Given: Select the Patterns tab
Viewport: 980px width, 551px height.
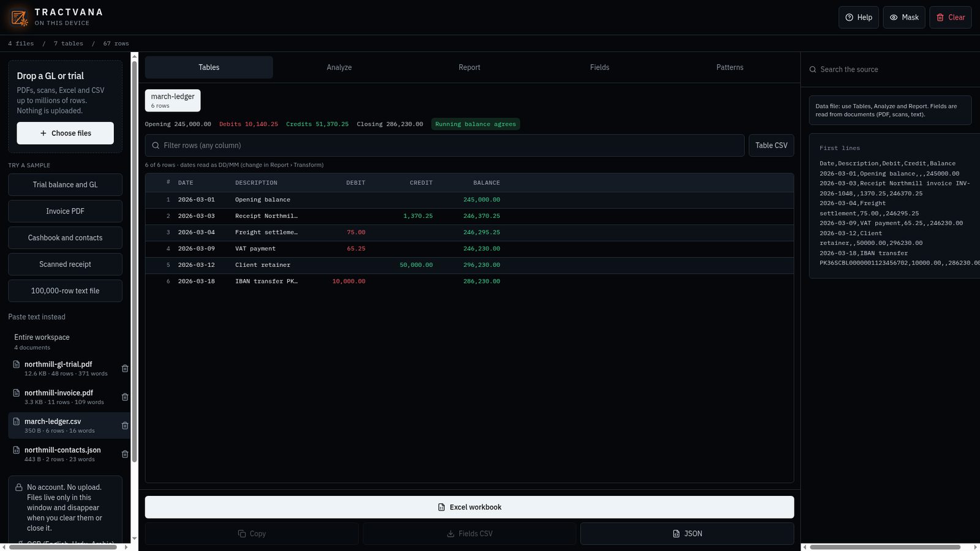Looking at the screenshot, I should [x=730, y=67].
